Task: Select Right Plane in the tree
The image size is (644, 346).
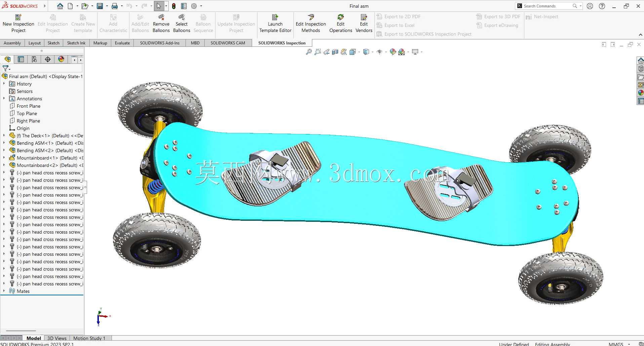Action: point(28,121)
